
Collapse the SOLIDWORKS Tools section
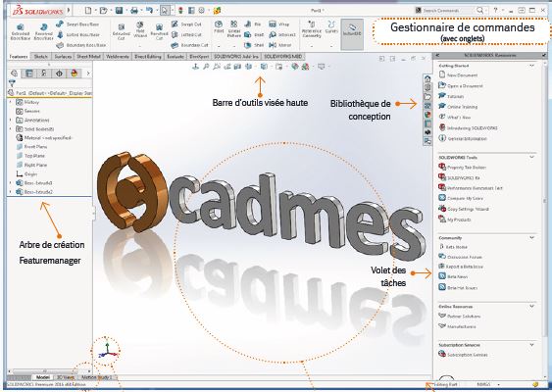[x=532, y=157]
